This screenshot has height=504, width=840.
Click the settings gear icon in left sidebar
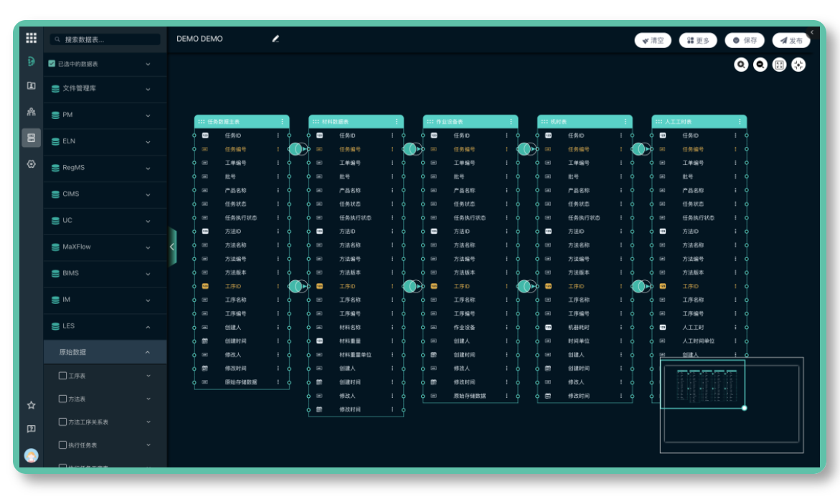tap(31, 164)
